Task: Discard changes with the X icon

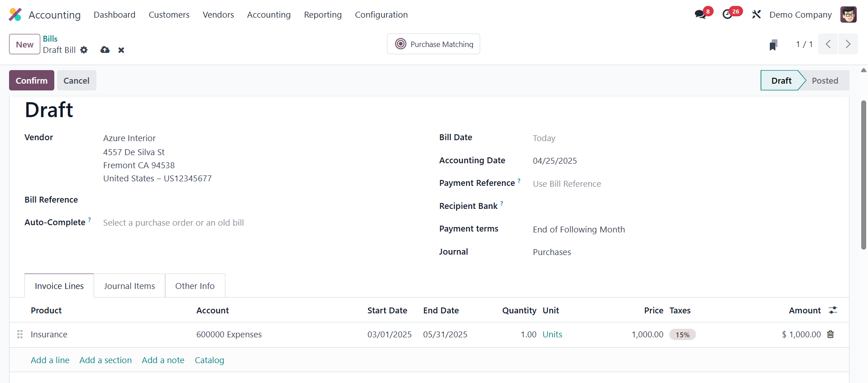Action: (121, 50)
